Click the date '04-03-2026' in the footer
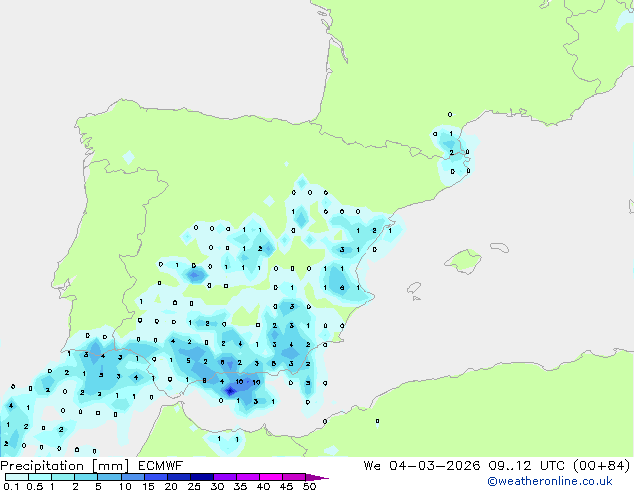This screenshot has width=634, height=490. [435, 466]
